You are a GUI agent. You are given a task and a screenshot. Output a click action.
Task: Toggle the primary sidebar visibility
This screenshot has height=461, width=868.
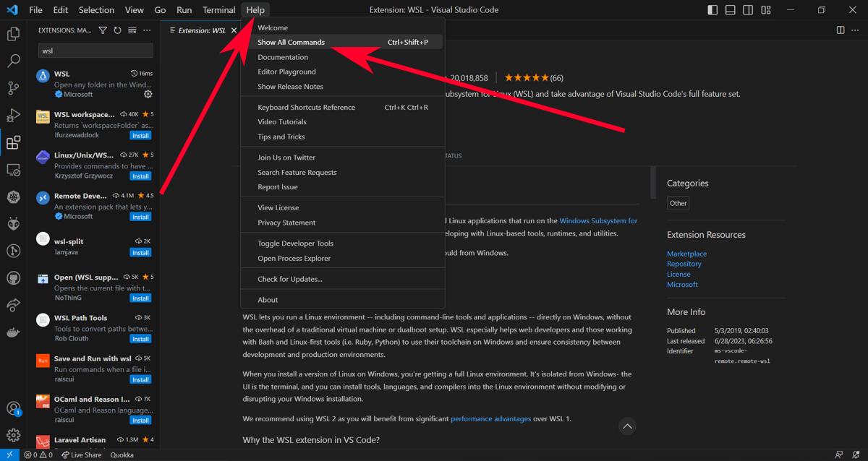pyautogui.click(x=712, y=9)
